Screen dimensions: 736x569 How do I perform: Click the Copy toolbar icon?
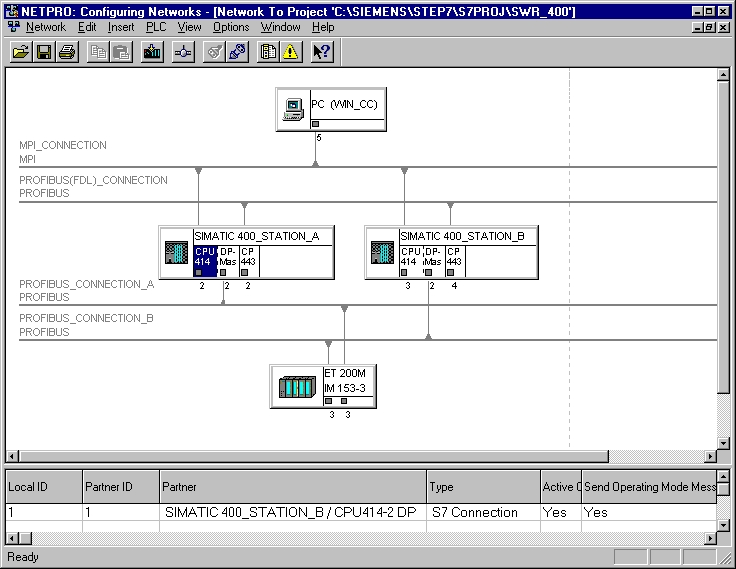point(98,52)
